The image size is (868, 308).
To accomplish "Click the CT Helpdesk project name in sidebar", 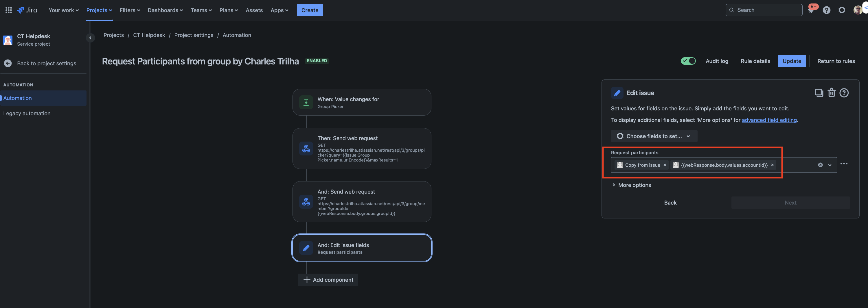I will pos(33,36).
